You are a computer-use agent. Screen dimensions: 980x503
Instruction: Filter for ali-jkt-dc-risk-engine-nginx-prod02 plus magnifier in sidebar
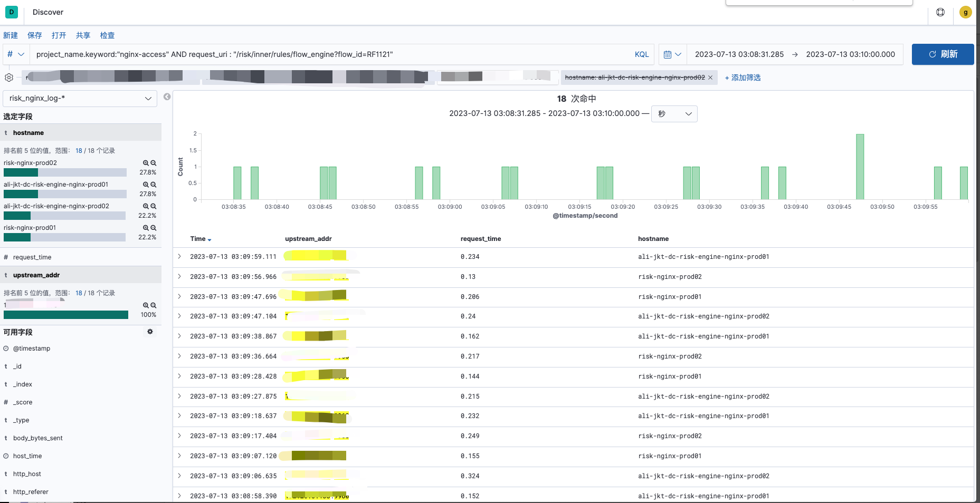pos(146,207)
